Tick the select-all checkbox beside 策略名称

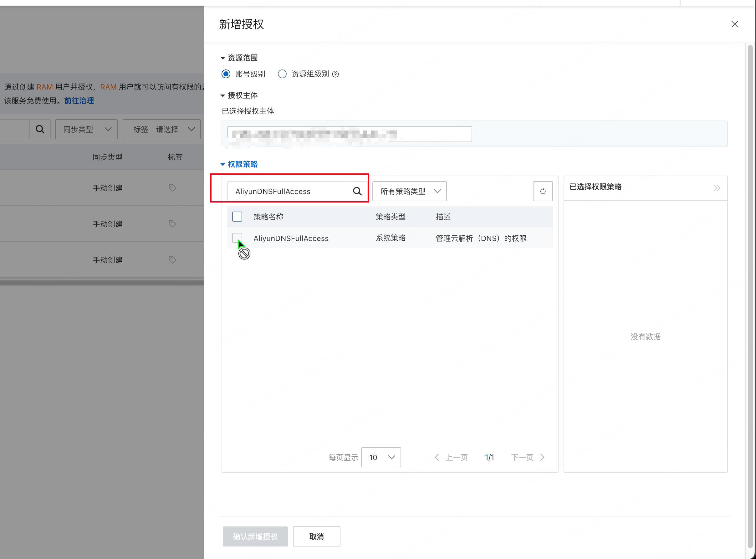[237, 217]
